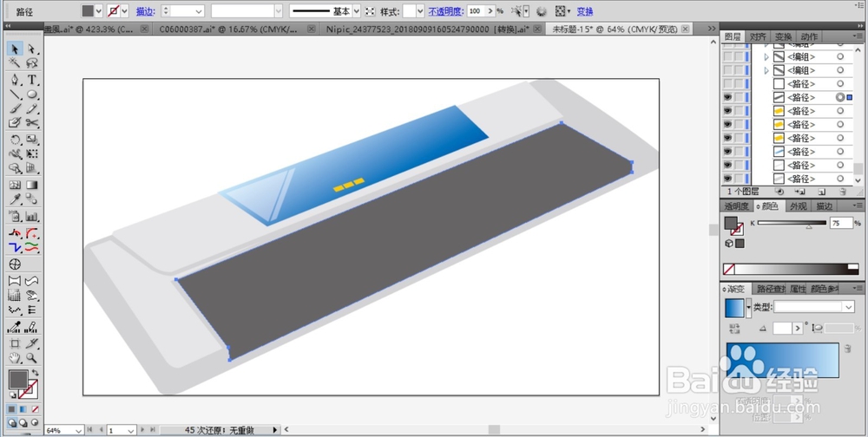Select the Zoom magnifier tool

click(31, 358)
